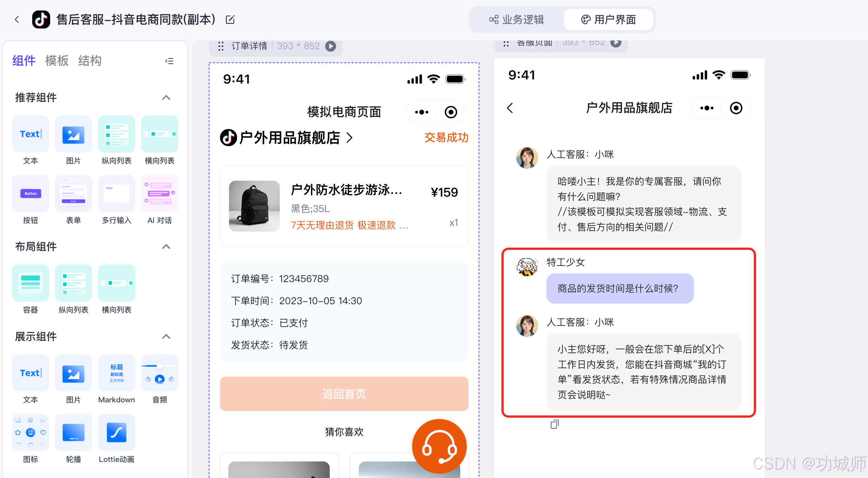Open the 组件 tab
Image resolution: width=868 pixels, height=478 pixels.
(x=24, y=60)
